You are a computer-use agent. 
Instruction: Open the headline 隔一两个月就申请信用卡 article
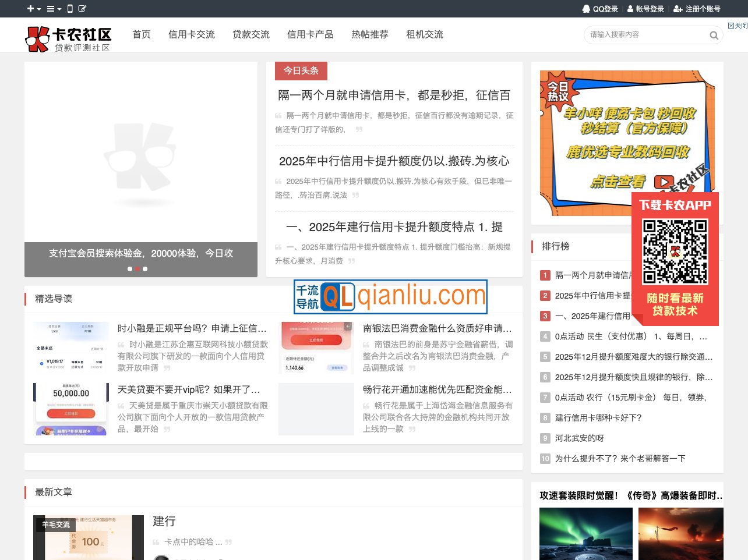coord(394,95)
